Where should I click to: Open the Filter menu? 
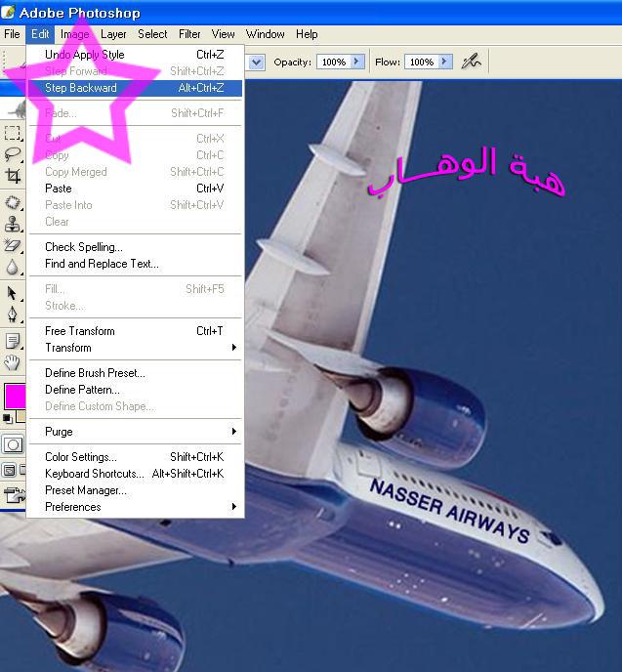(189, 34)
